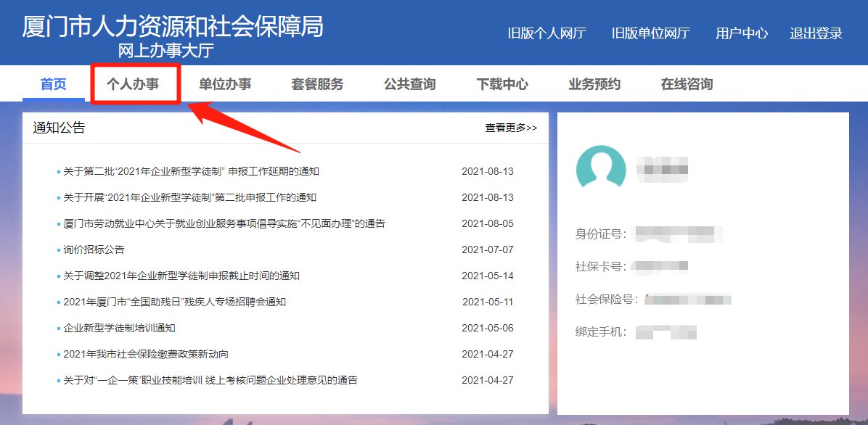This screenshot has width=868, height=425.
Task: Open 套餐服务 navigation tab
Action: click(317, 84)
